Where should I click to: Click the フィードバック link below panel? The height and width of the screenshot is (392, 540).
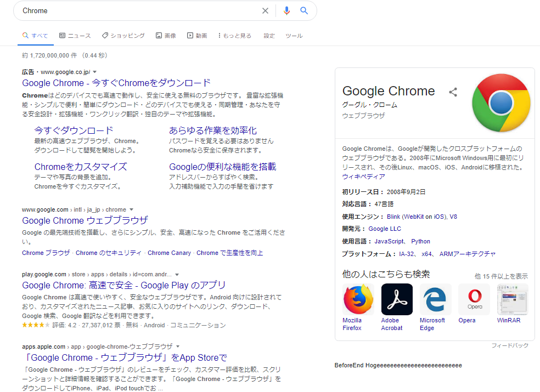pyautogui.click(x=510, y=345)
